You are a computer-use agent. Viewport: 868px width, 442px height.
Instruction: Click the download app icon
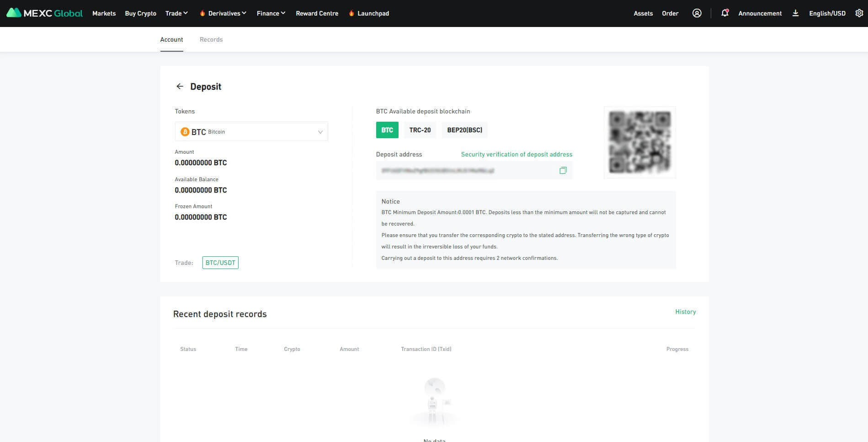pyautogui.click(x=795, y=13)
